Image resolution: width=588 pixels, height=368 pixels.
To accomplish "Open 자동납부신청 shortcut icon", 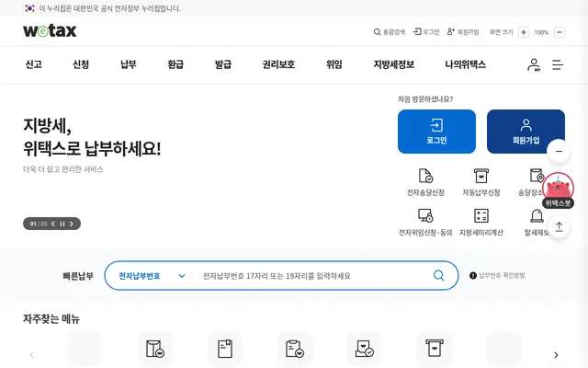I will click(481, 182).
